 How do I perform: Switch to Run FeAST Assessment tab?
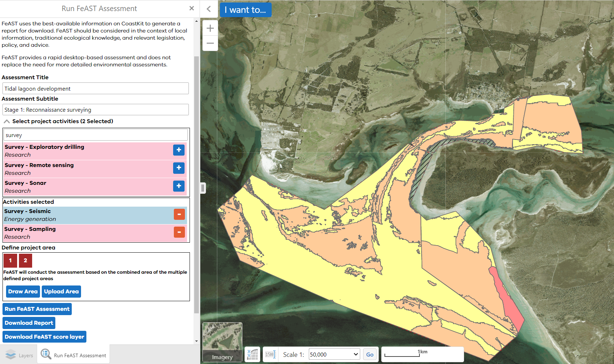click(x=74, y=355)
